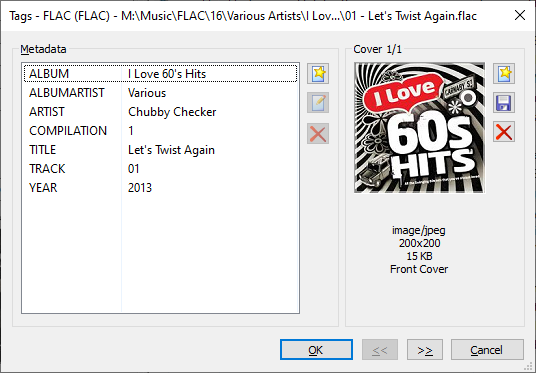Select the ALBUMARTIST row

click(x=160, y=93)
